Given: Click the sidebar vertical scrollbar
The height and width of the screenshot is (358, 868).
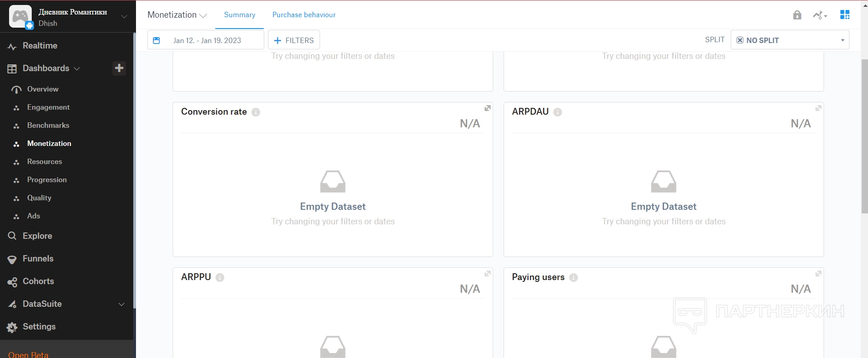Looking at the screenshot, I should tap(134, 170).
